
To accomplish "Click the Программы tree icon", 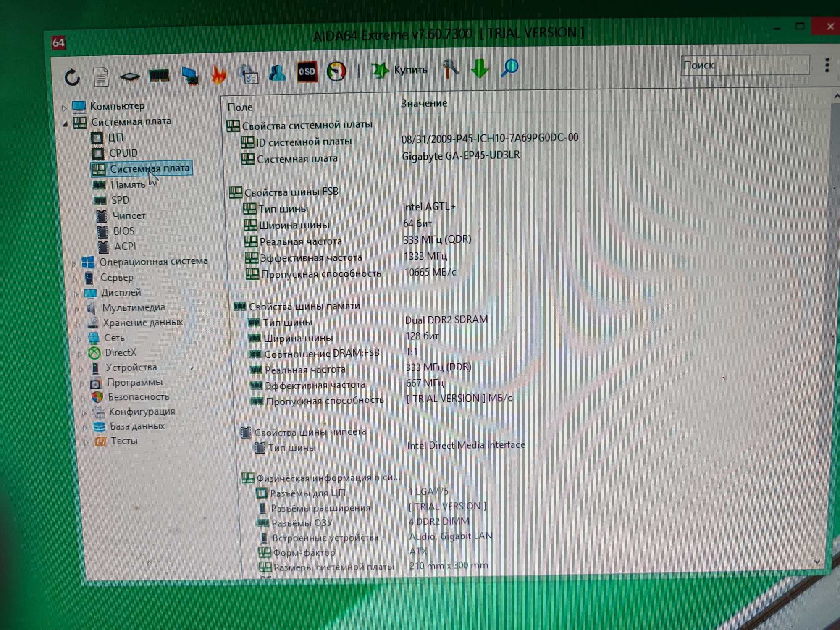I will point(96,383).
